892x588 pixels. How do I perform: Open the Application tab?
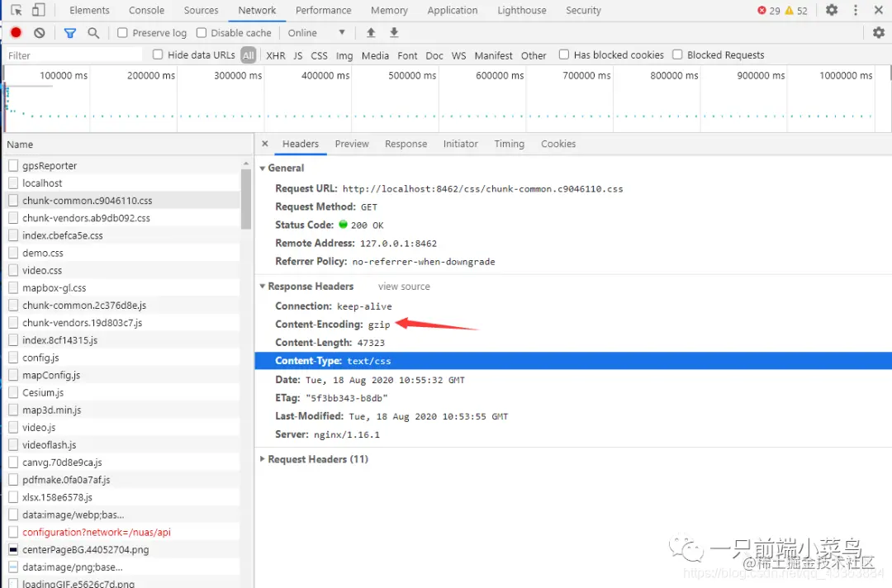(x=453, y=10)
